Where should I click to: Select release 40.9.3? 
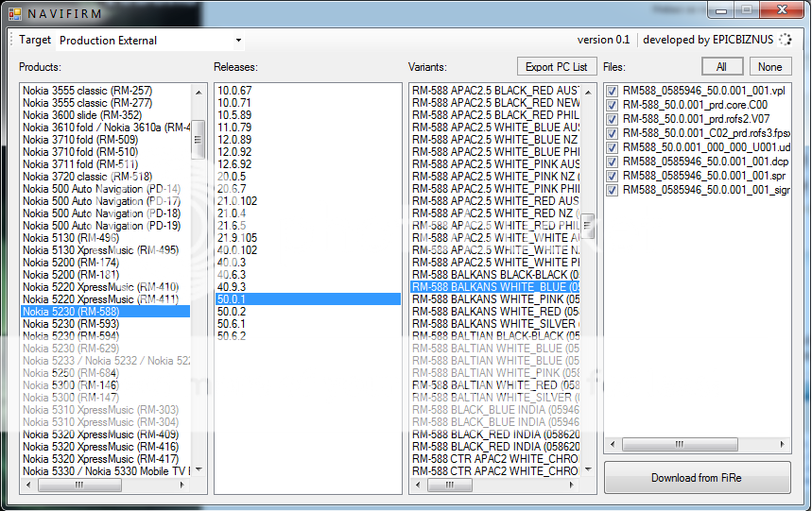pyautogui.click(x=308, y=287)
